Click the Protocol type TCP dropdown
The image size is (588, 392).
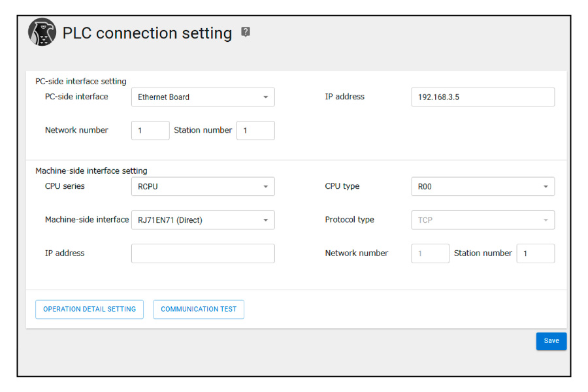[x=482, y=220]
